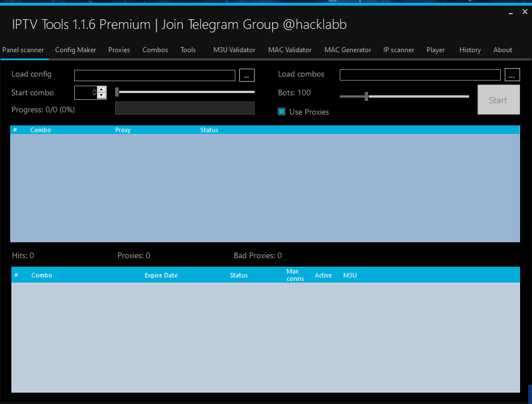The width and height of the screenshot is (532, 404).
Task: Click the browse button next to Load combos
Action: click(x=512, y=75)
